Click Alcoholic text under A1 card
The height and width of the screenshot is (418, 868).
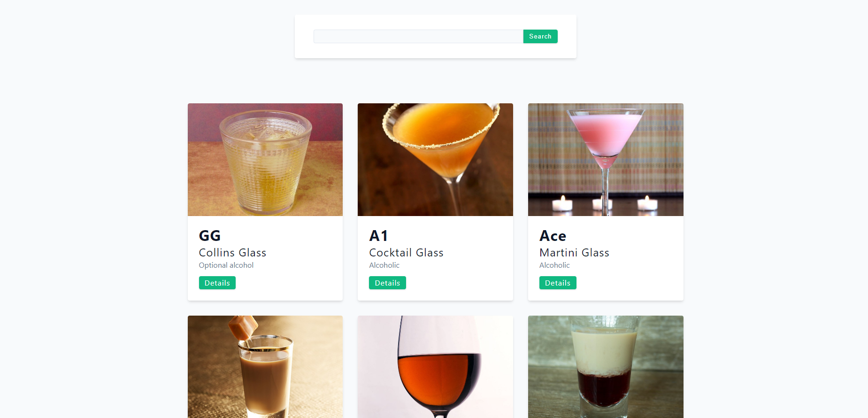pyautogui.click(x=384, y=265)
